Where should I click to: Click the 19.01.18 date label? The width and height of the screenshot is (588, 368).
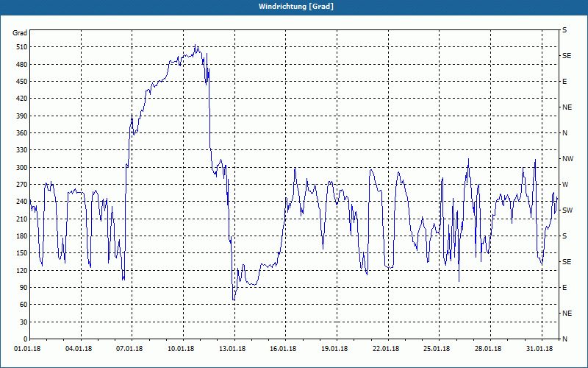coord(334,349)
